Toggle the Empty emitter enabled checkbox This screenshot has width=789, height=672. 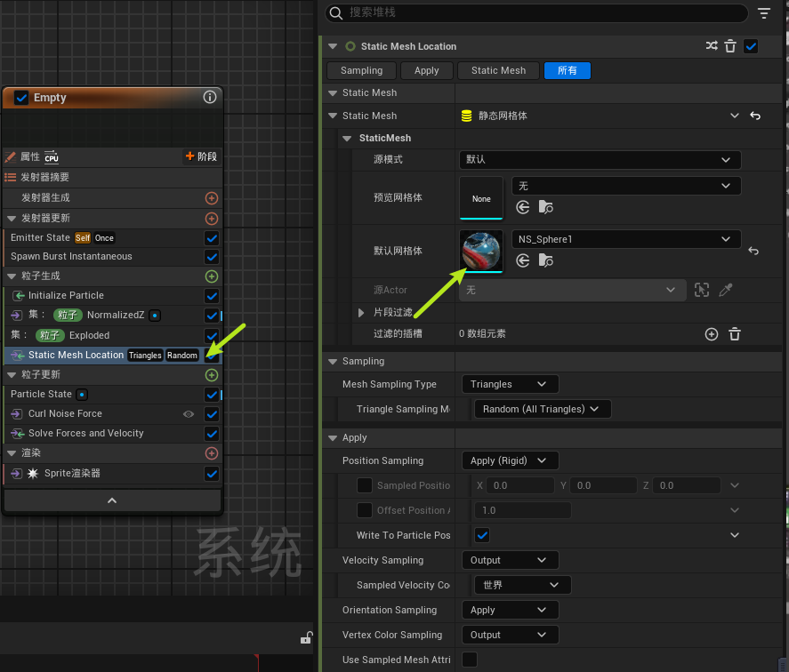pos(21,98)
